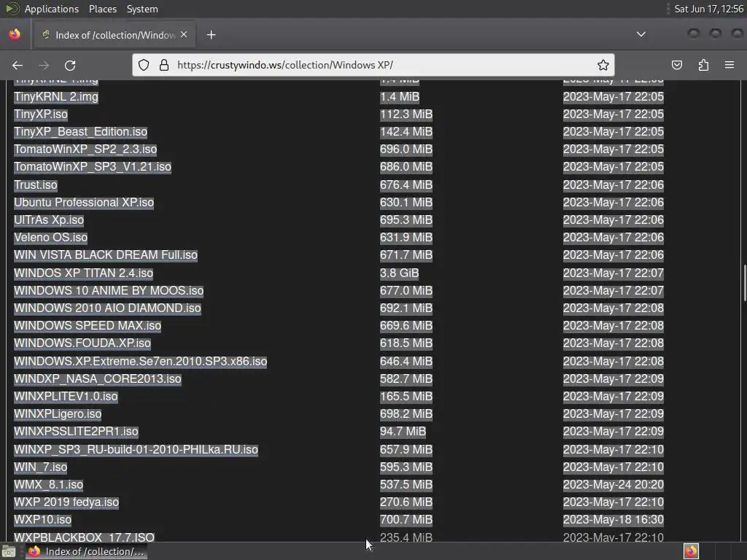Open the System menu
Viewport: 747px width, 560px height.
[142, 9]
